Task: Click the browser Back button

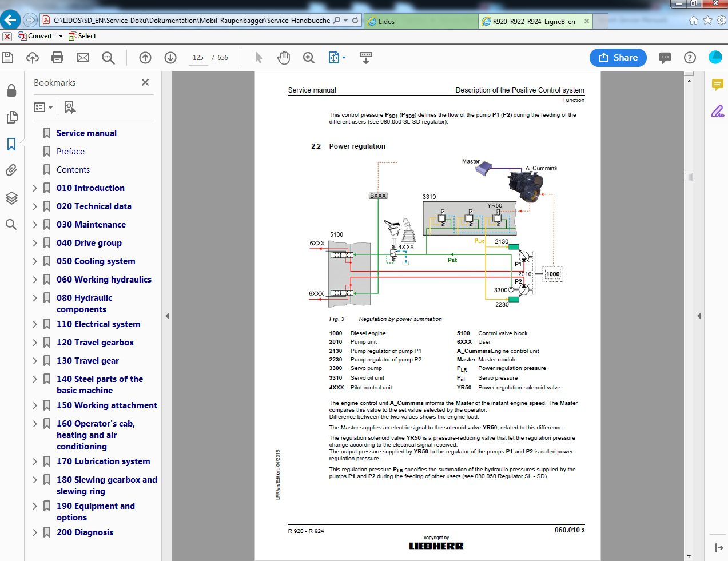Action: point(10,19)
